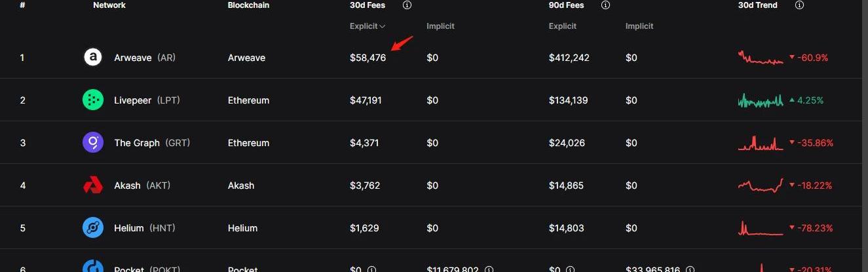Click the Network column header
Image resolution: width=868 pixels, height=272 pixels.
pyautogui.click(x=109, y=5)
